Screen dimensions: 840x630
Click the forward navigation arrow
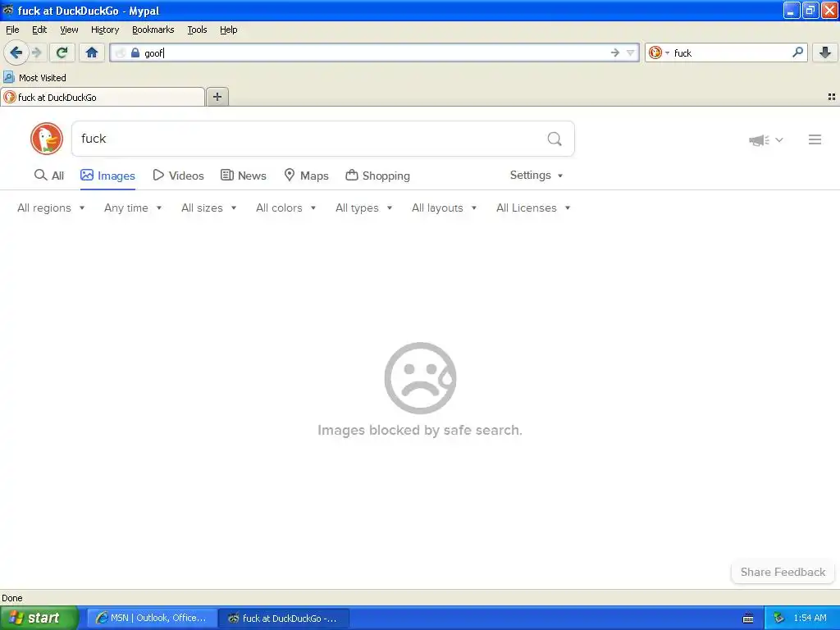click(36, 52)
